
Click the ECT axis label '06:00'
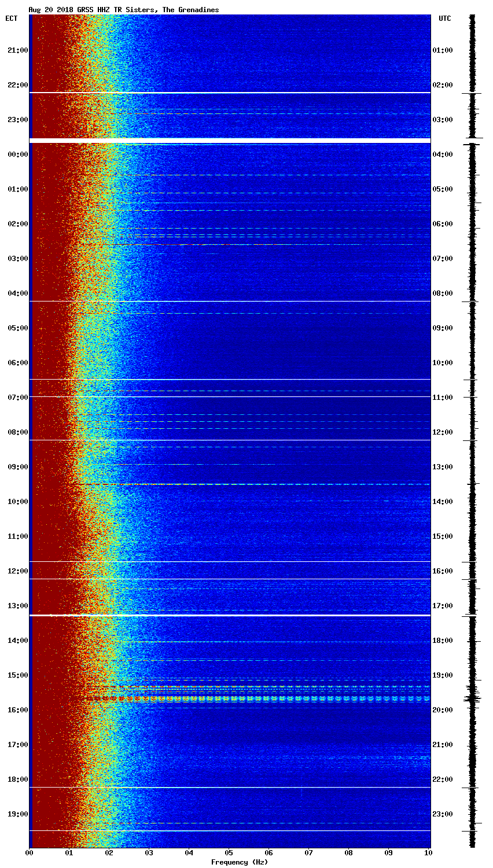pos(18,363)
